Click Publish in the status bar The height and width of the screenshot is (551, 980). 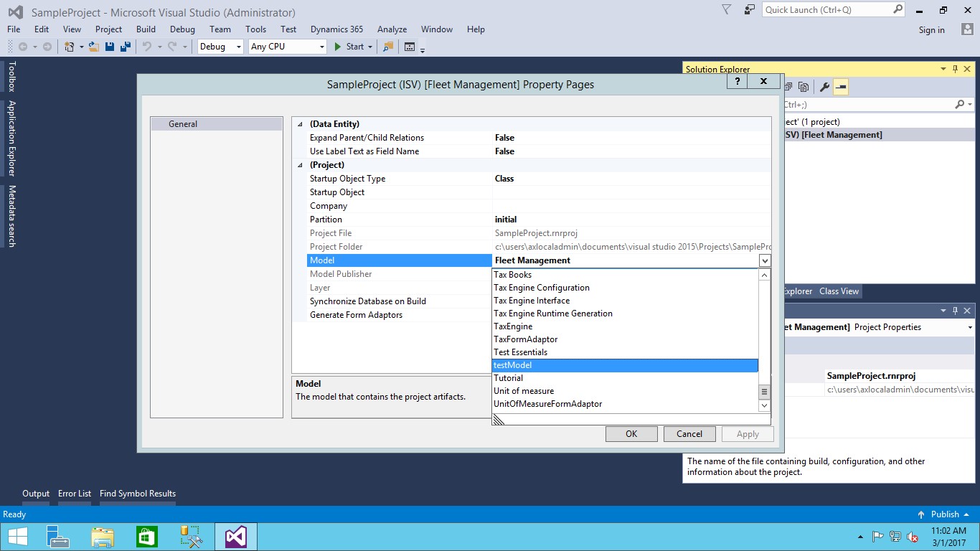(x=943, y=514)
